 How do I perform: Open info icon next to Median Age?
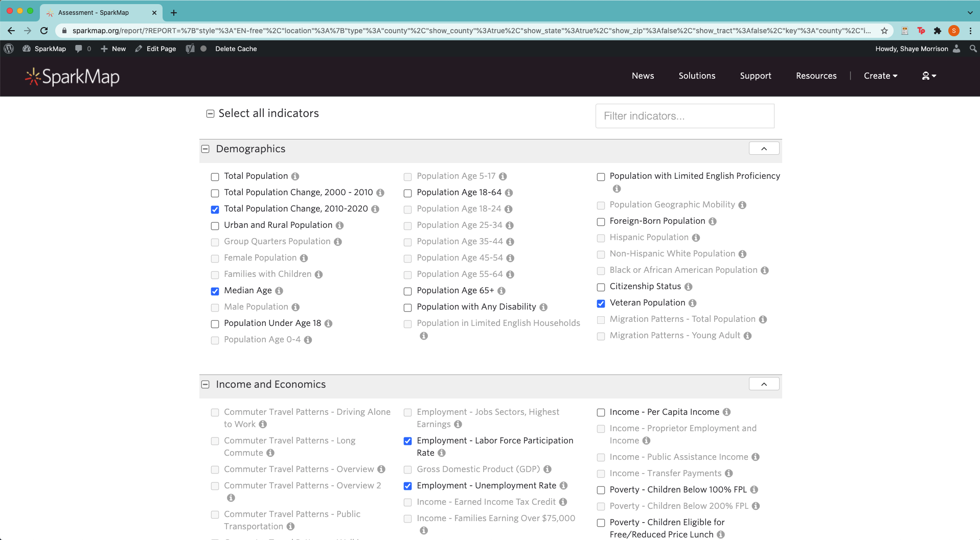tap(279, 291)
